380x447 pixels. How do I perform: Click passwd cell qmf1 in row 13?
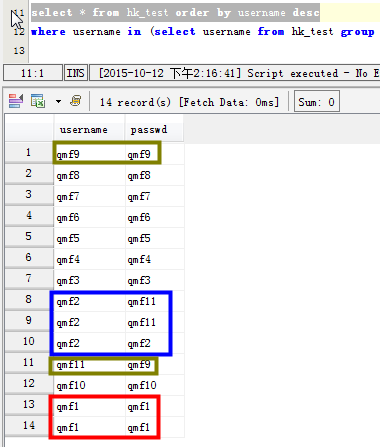point(155,406)
